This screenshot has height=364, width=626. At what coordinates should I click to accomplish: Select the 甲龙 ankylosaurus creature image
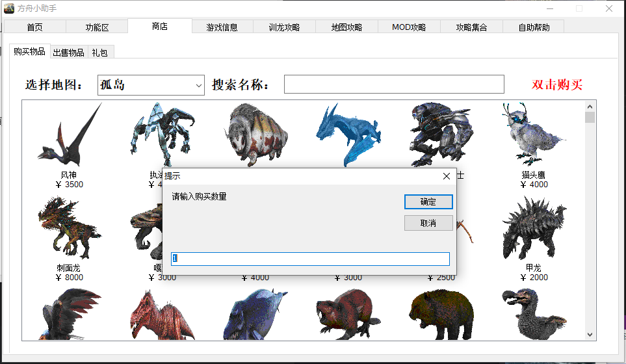coord(533,227)
